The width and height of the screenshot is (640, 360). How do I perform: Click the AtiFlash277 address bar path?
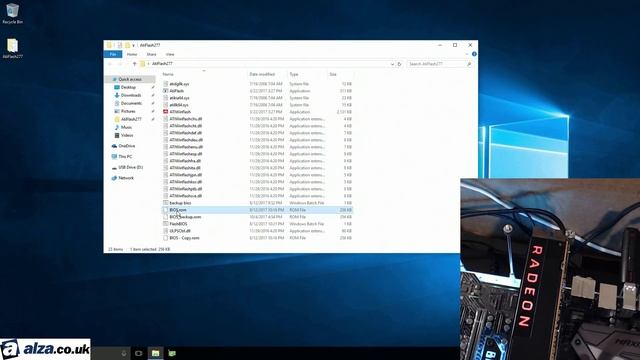coord(162,64)
